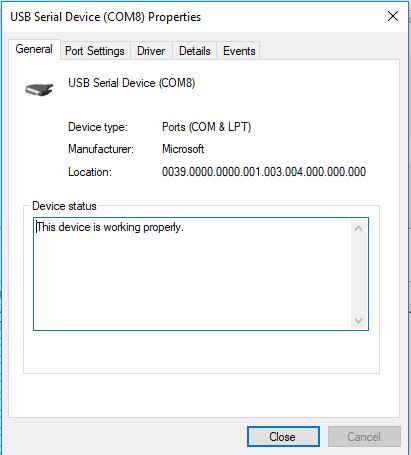
Task: Switch to the General tab
Action: [34, 49]
